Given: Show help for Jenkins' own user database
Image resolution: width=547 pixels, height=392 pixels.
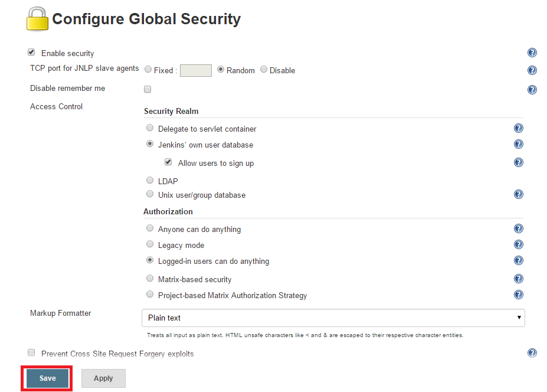Looking at the screenshot, I should (x=519, y=144).
